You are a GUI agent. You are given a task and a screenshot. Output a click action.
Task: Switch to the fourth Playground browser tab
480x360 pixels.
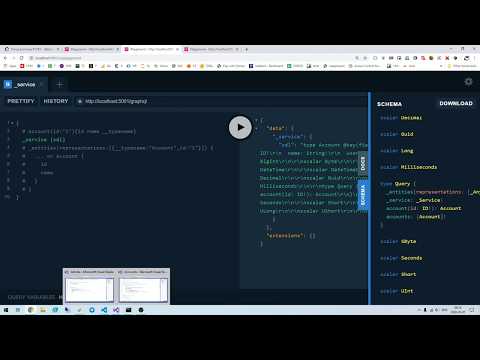click(x=212, y=49)
